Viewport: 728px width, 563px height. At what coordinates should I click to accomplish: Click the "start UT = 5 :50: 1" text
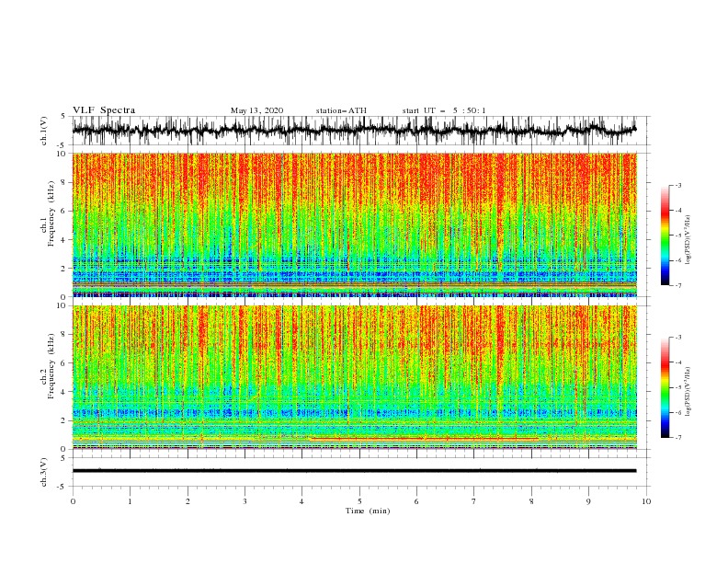pyautogui.click(x=444, y=110)
